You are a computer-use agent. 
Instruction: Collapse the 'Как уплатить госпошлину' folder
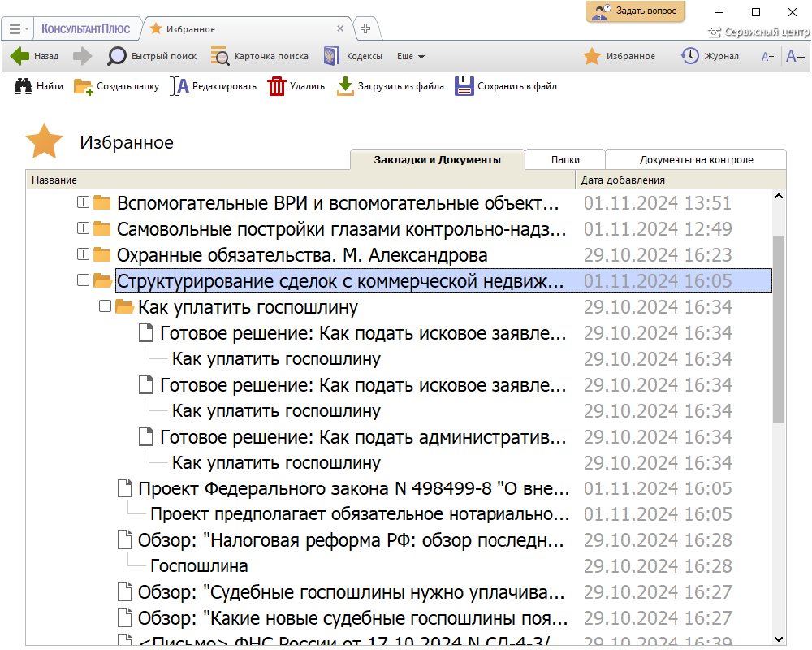tap(104, 306)
